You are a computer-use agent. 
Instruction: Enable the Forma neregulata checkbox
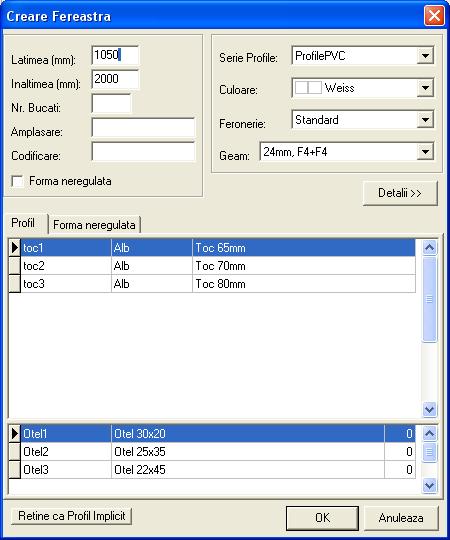(x=17, y=181)
